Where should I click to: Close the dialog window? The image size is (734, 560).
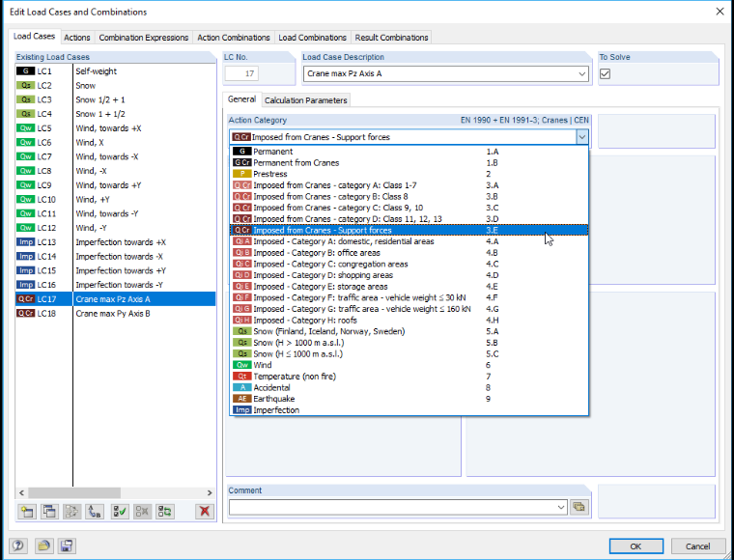click(x=720, y=12)
